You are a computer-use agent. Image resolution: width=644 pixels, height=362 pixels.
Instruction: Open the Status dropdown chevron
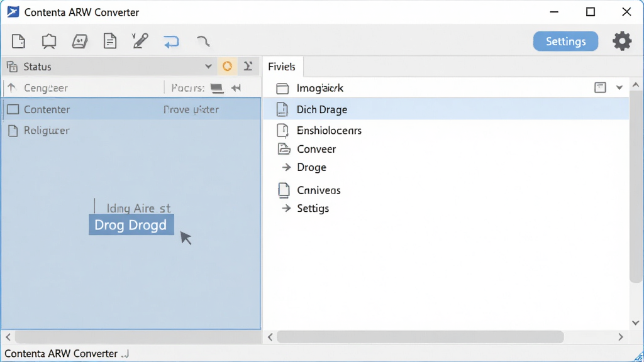[208, 67]
